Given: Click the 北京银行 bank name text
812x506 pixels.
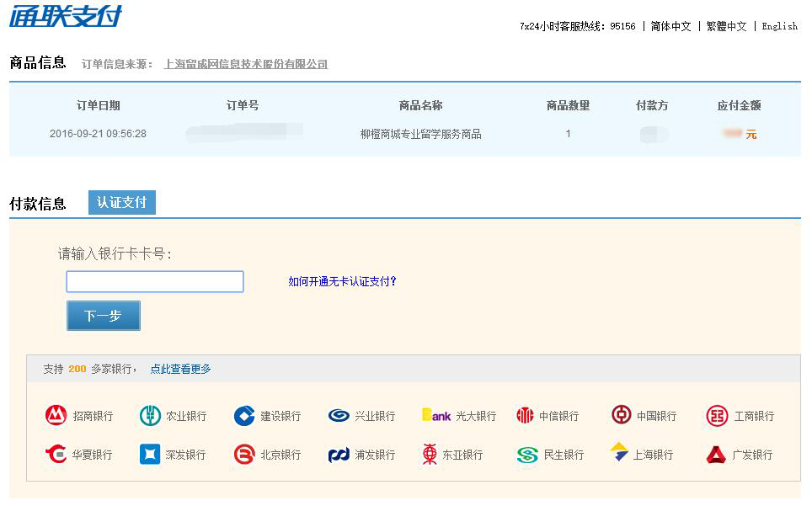Looking at the screenshot, I should [x=280, y=455].
